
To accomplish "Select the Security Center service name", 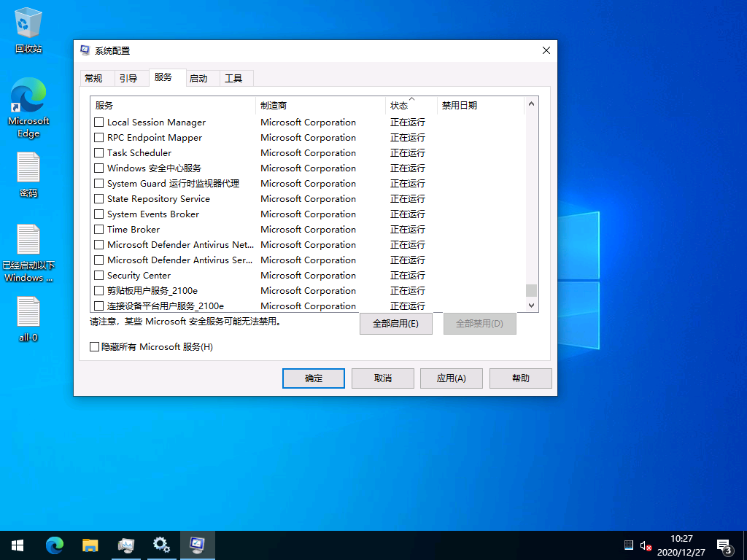I will point(139,275).
